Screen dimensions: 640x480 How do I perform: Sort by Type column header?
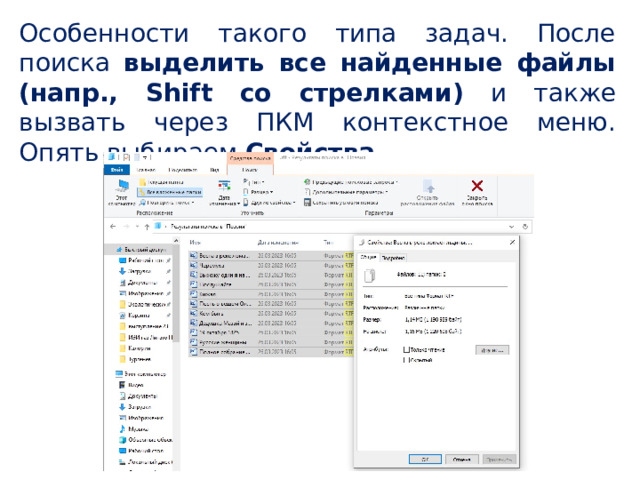(x=328, y=242)
